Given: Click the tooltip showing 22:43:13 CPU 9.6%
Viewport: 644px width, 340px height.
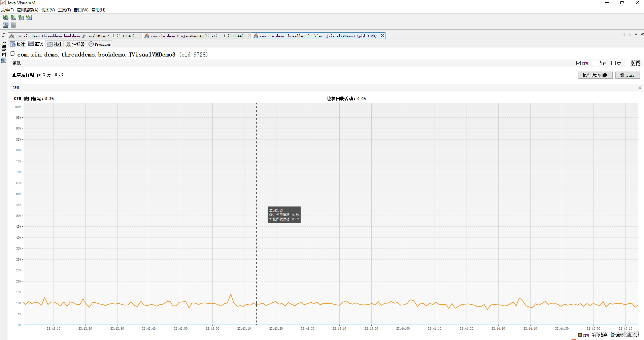Looking at the screenshot, I should (x=284, y=215).
